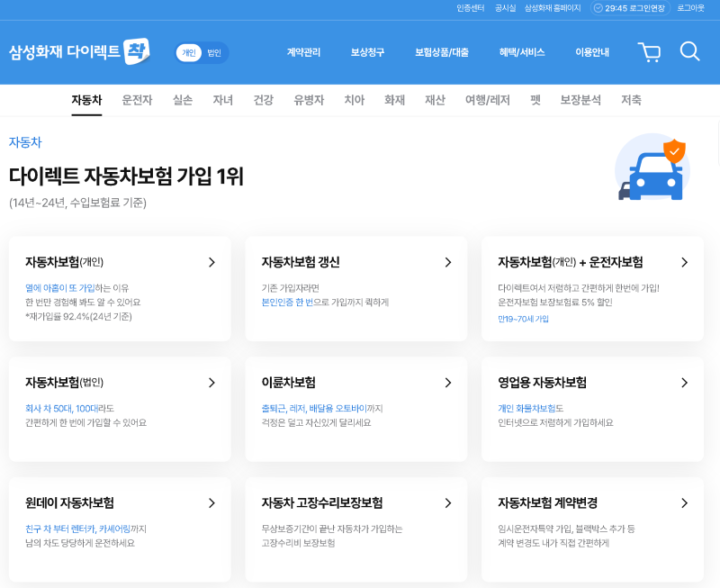This screenshot has width=720, height=588.
Task: Select the 개인 toggle option
Action: [189, 53]
